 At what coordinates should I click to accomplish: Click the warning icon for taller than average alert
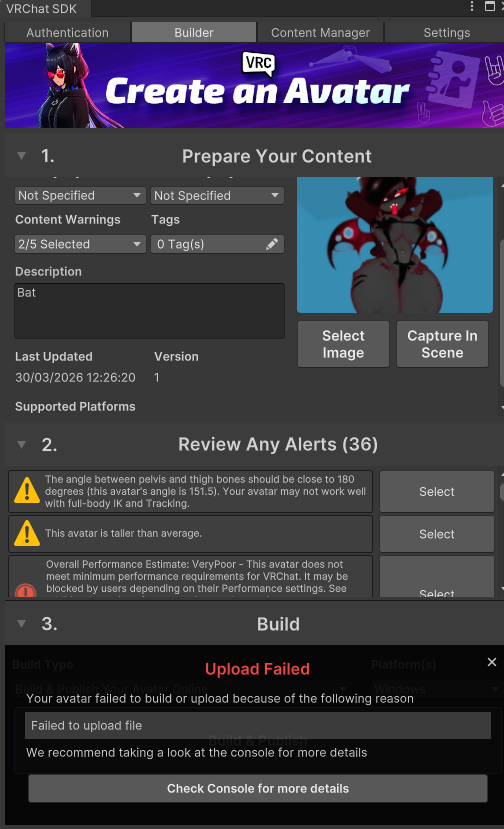click(26, 533)
